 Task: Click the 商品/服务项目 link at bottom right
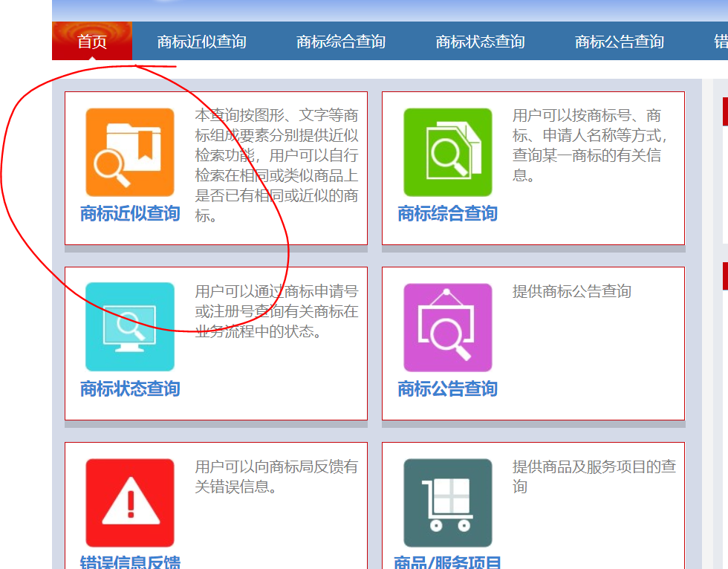click(446, 562)
